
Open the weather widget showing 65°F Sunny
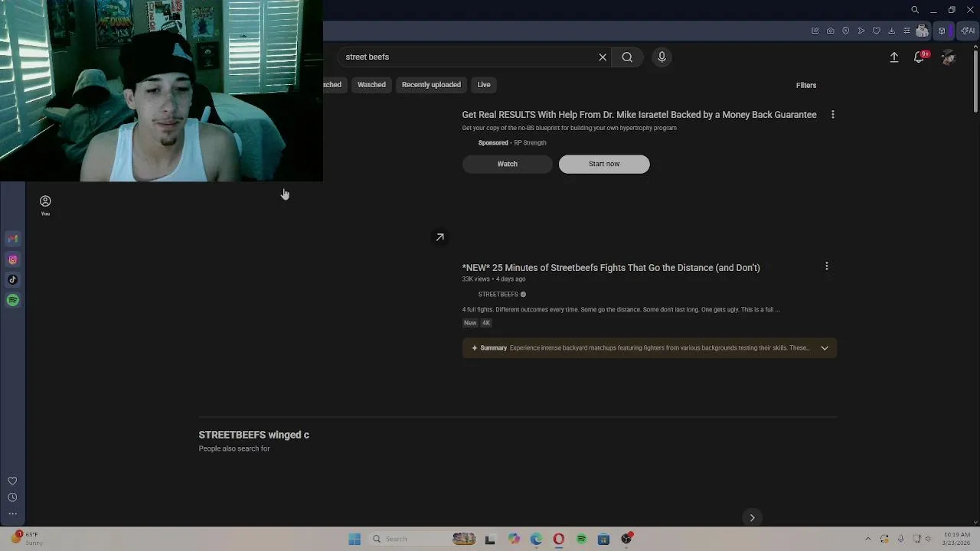(27, 539)
